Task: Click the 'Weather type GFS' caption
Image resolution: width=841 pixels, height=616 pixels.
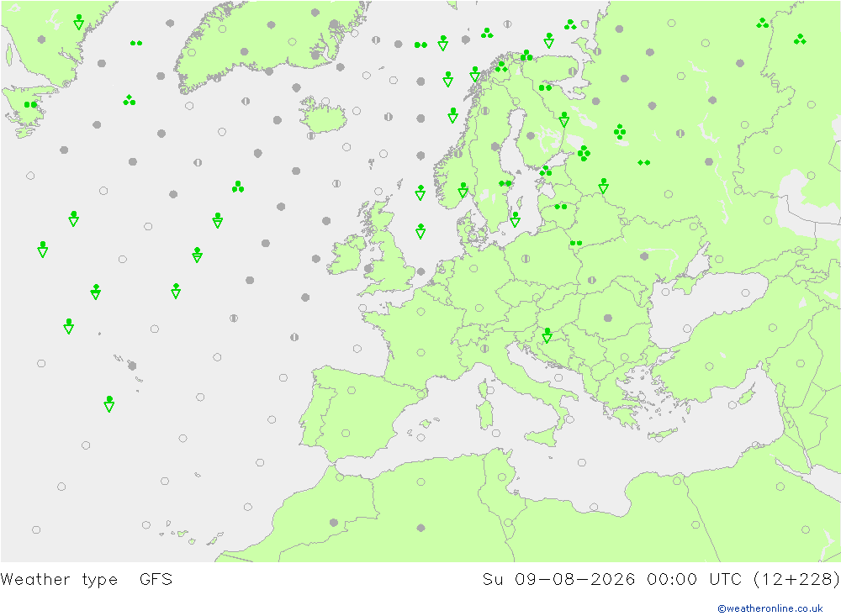Action: [x=87, y=579]
